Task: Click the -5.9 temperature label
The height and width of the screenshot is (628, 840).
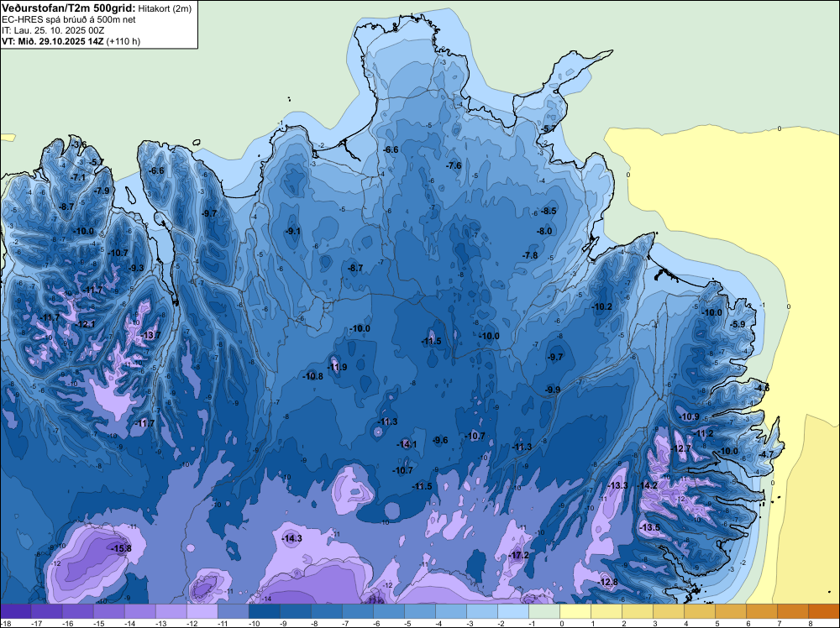Action: (x=738, y=324)
